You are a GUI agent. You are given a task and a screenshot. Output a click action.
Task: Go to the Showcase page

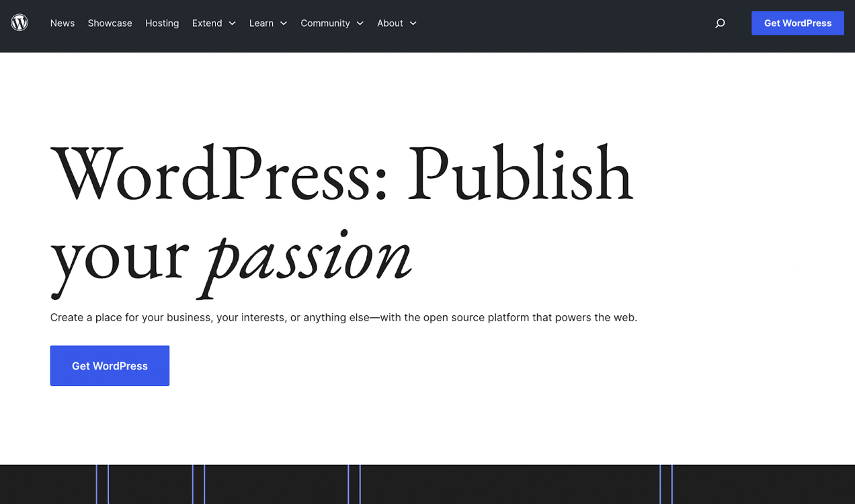110,23
